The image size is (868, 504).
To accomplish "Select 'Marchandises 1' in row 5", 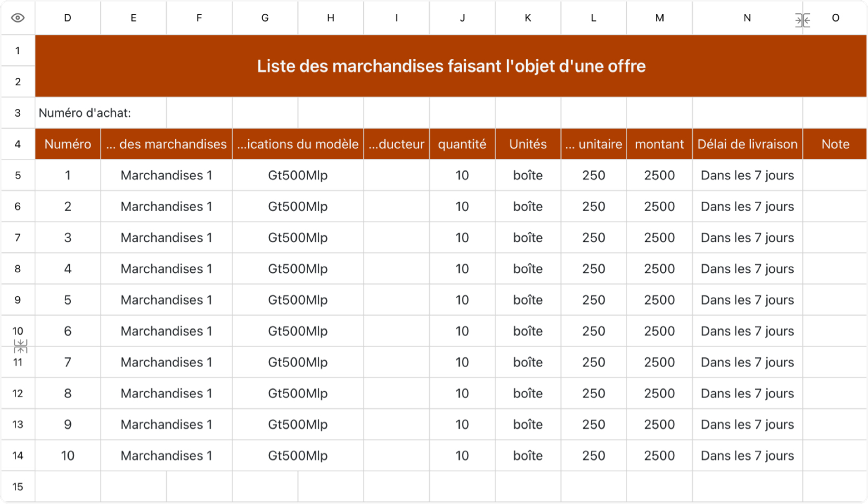I will pyautogui.click(x=166, y=175).
